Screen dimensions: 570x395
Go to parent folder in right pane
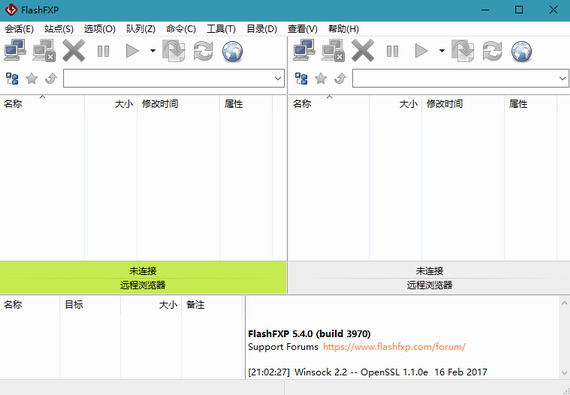coord(340,78)
